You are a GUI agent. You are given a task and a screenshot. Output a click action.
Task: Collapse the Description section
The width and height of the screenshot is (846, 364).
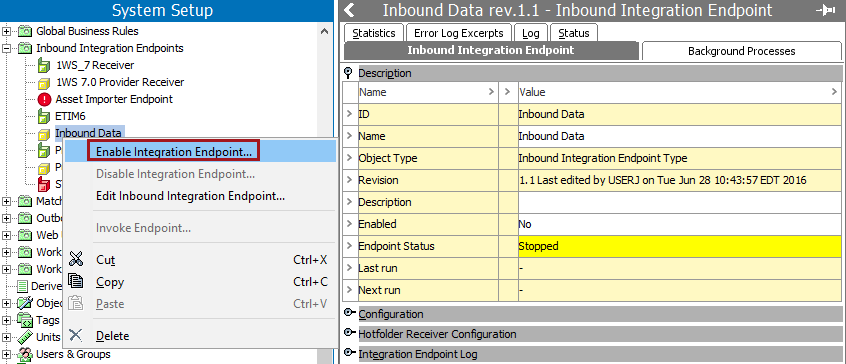(349, 73)
